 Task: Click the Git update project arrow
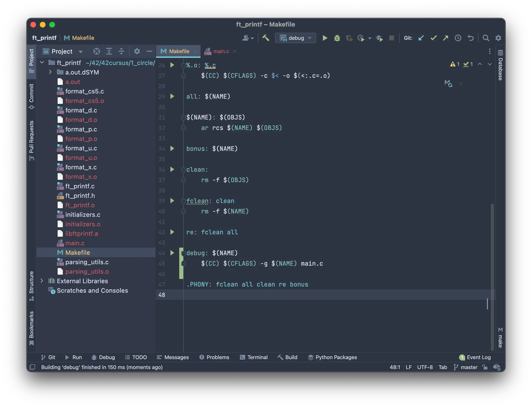tap(421, 38)
